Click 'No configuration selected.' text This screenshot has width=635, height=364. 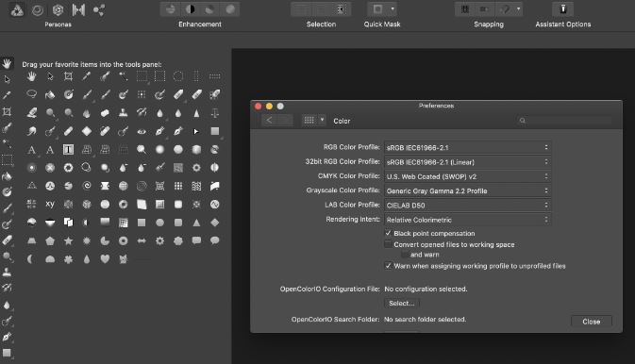[x=426, y=290]
